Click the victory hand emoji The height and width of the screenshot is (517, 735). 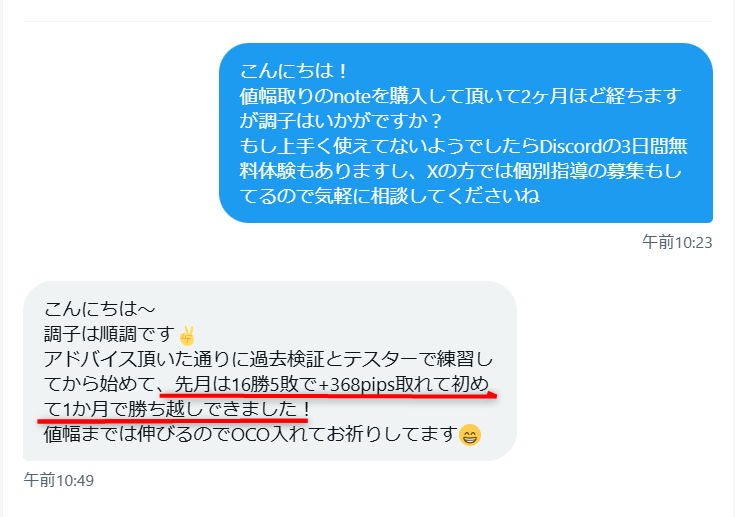[x=187, y=336]
